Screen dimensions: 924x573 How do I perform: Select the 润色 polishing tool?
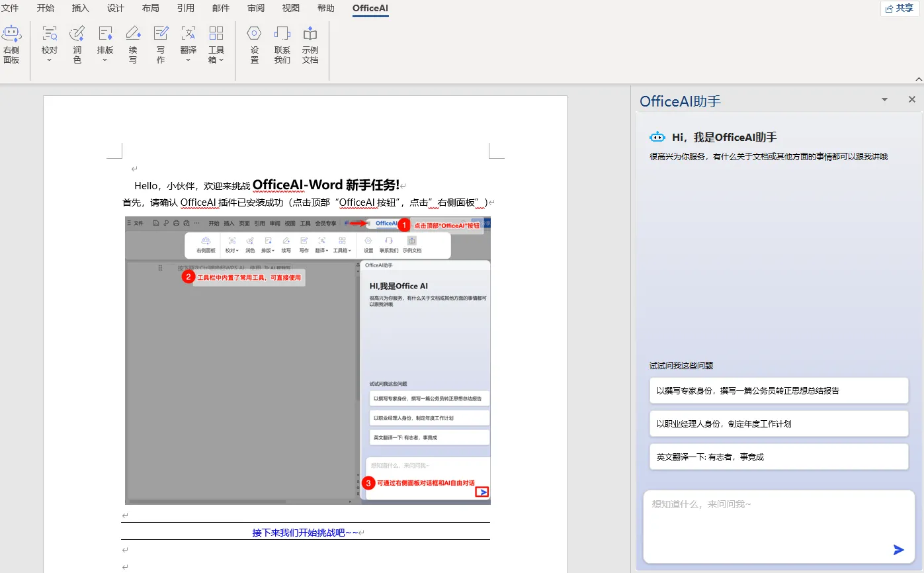[77, 43]
